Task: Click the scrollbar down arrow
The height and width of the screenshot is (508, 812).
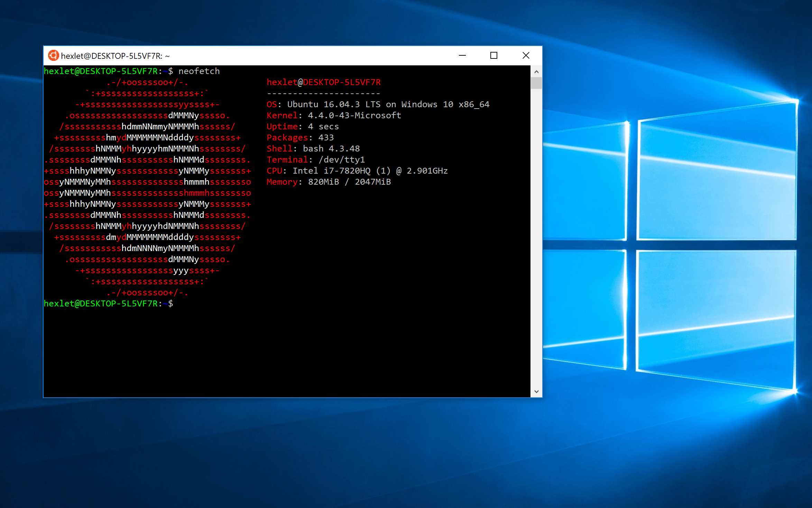Action: click(x=536, y=391)
